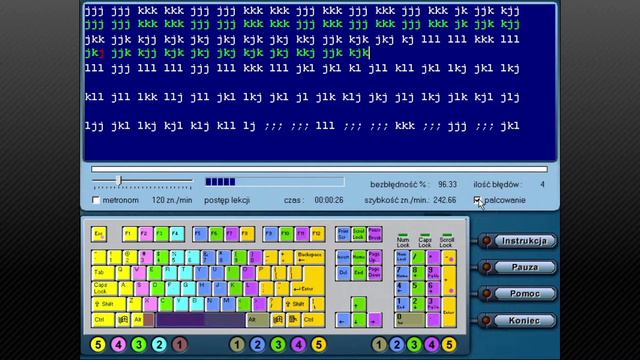Click the green numpad slash key
This screenshot has width=640, height=360.
[x=418, y=257]
